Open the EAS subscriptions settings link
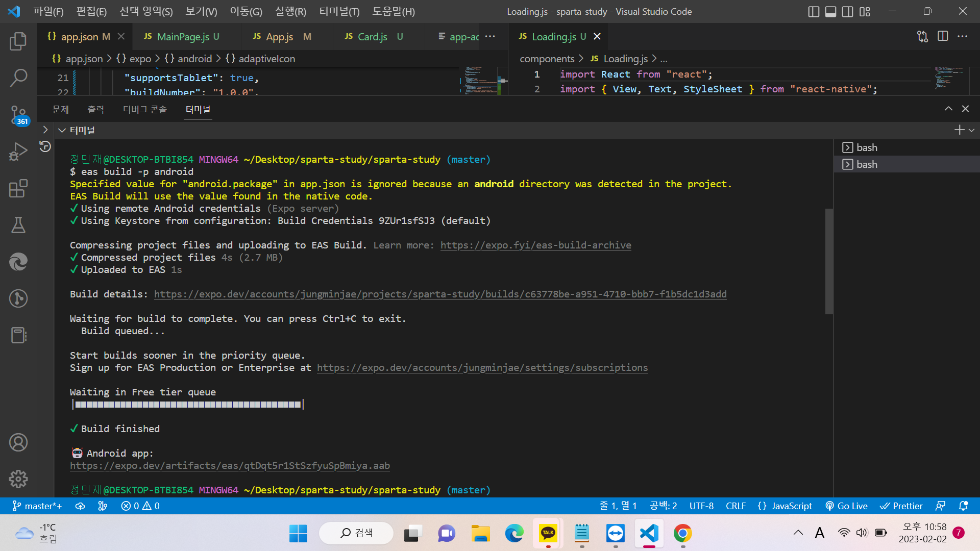 coord(482,368)
